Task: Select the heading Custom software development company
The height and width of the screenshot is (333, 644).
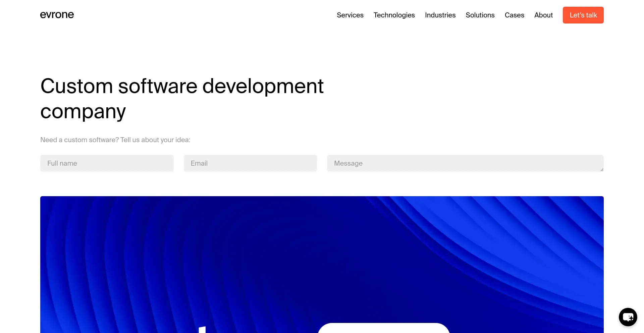Action: (x=182, y=98)
